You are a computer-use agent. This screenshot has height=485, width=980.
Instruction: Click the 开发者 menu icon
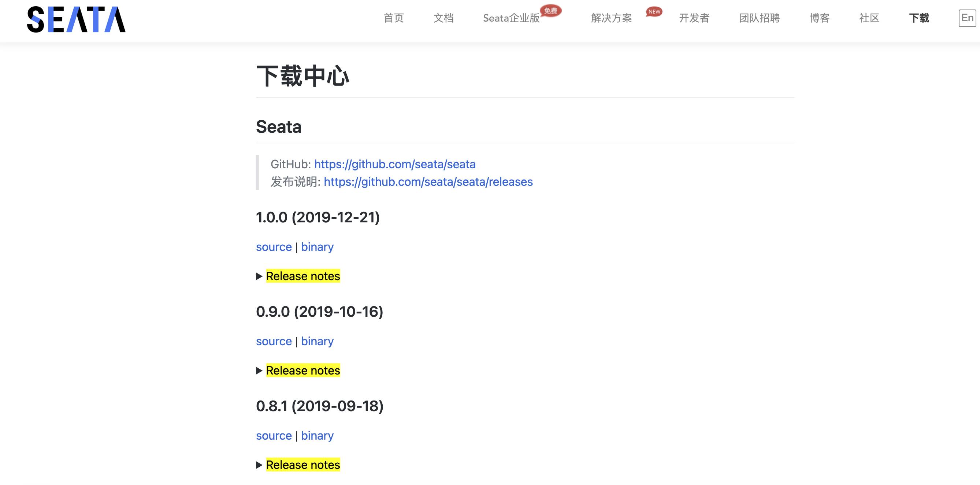pos(693,18)
